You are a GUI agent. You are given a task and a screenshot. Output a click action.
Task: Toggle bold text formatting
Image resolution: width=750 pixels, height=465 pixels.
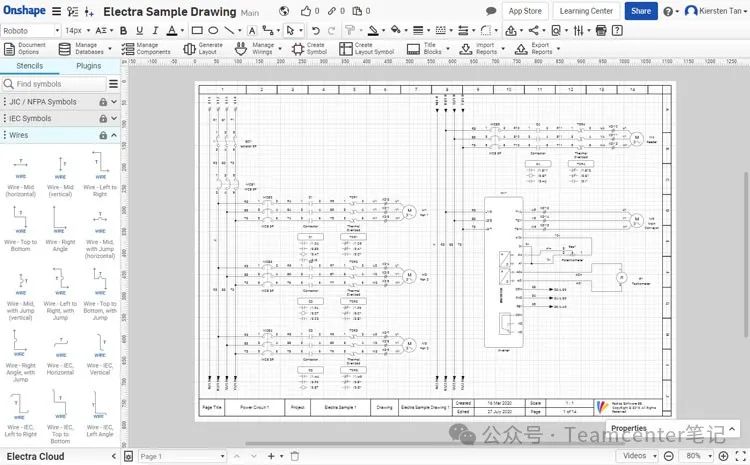tap(125, 31)
